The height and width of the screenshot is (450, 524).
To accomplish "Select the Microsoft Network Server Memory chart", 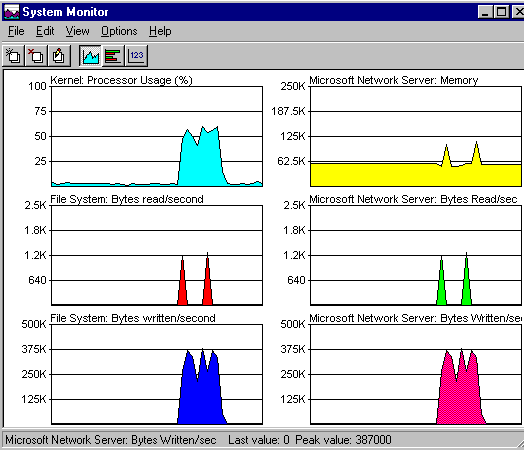I will 416,136.
